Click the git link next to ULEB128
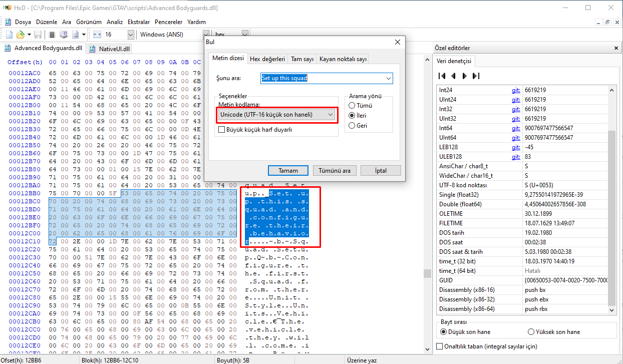 [x=516, y=157]
